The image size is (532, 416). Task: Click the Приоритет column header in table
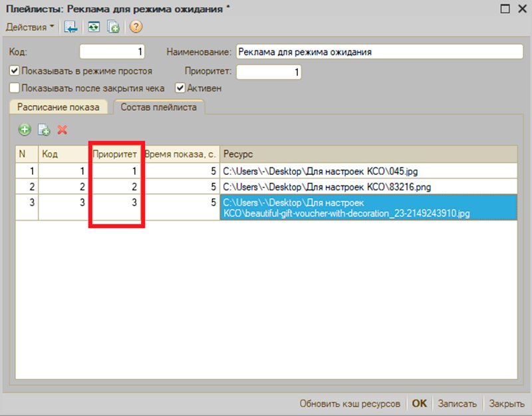(x=114, y=154)
